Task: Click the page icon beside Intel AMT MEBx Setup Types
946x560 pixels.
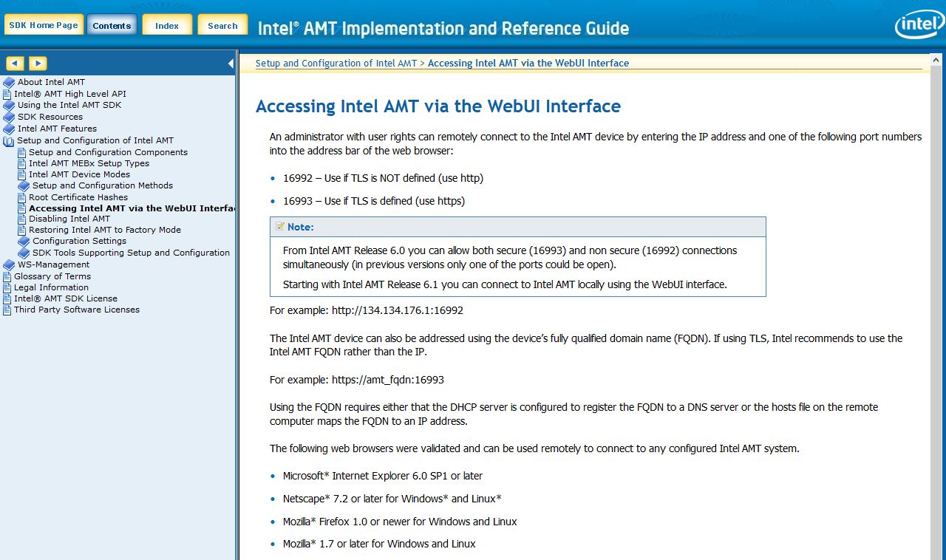Action: 22,163
